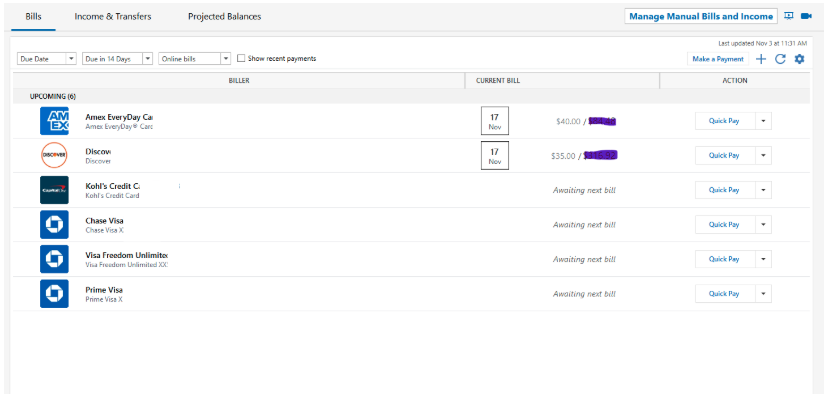Open the Projected Balances tab

point(224,17)
